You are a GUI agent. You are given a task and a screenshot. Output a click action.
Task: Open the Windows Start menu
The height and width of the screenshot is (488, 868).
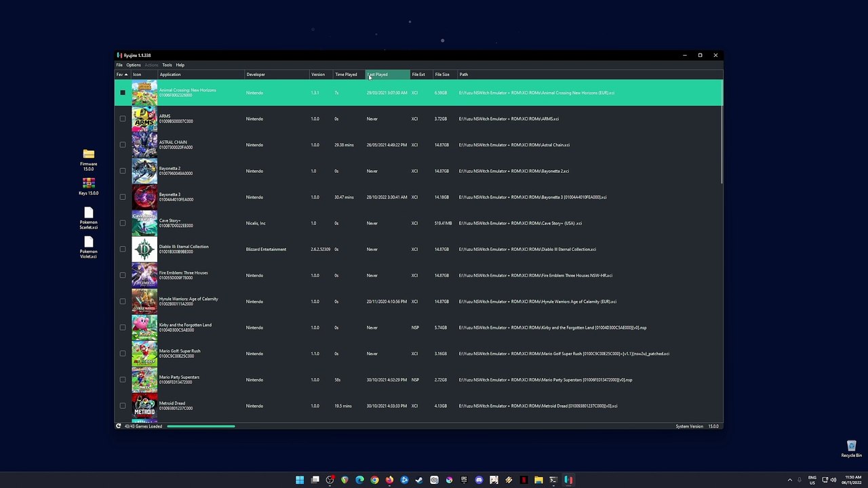[x=300, y=480]
